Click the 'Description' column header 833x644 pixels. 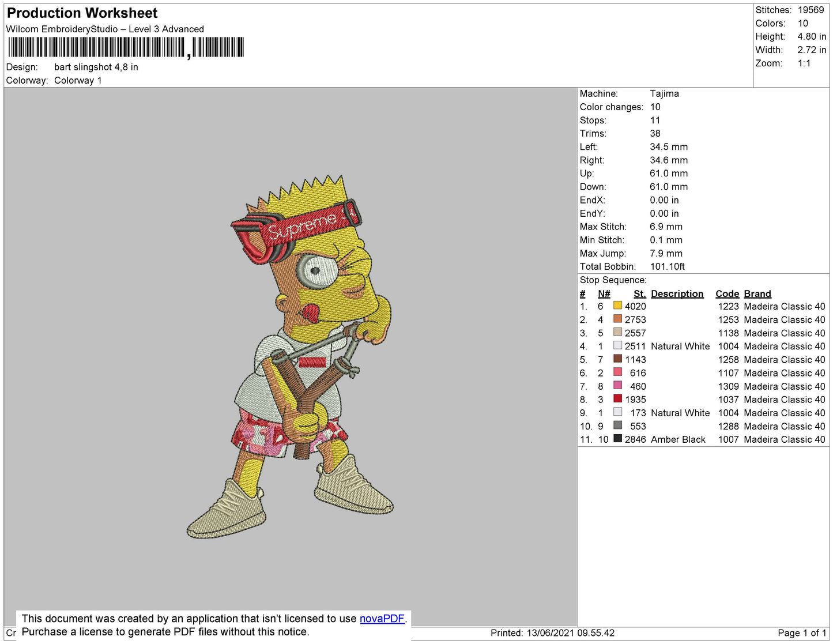(677, 293)
